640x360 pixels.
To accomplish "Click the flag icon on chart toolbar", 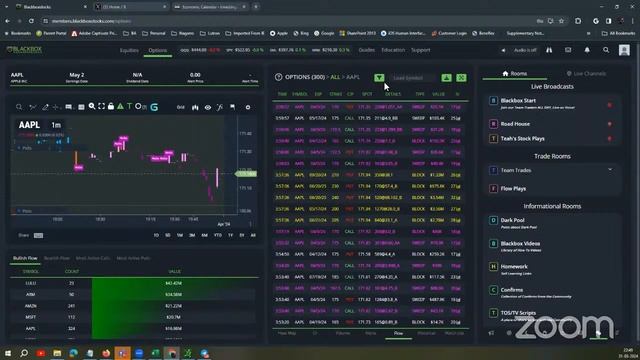I will click(232, 107).
